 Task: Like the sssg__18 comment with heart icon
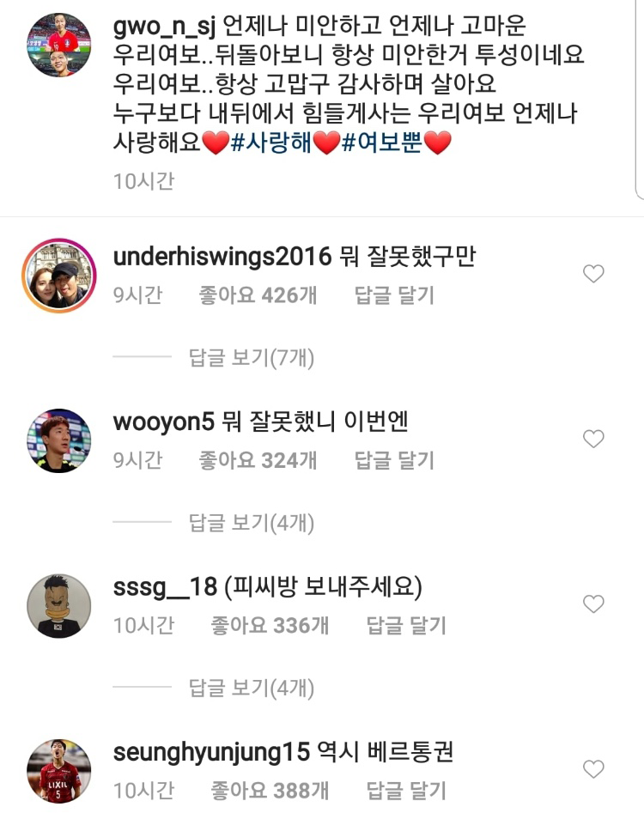coord(593,604)
